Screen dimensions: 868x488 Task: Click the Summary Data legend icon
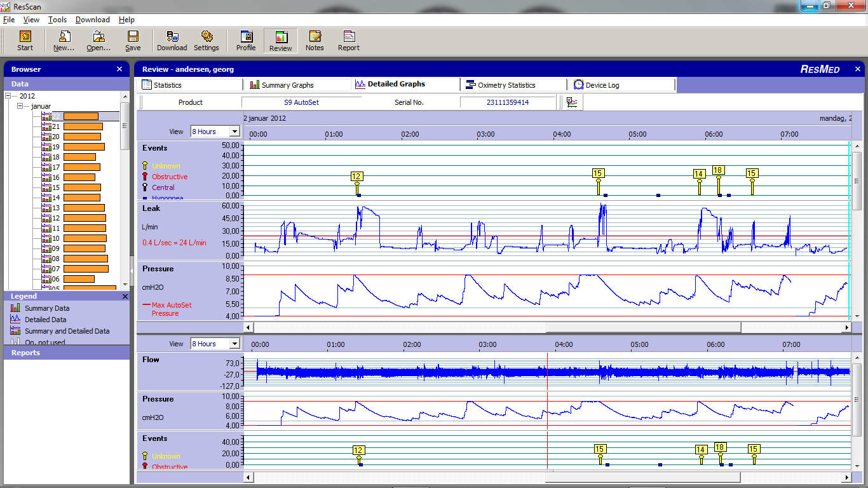coord(15,308)
